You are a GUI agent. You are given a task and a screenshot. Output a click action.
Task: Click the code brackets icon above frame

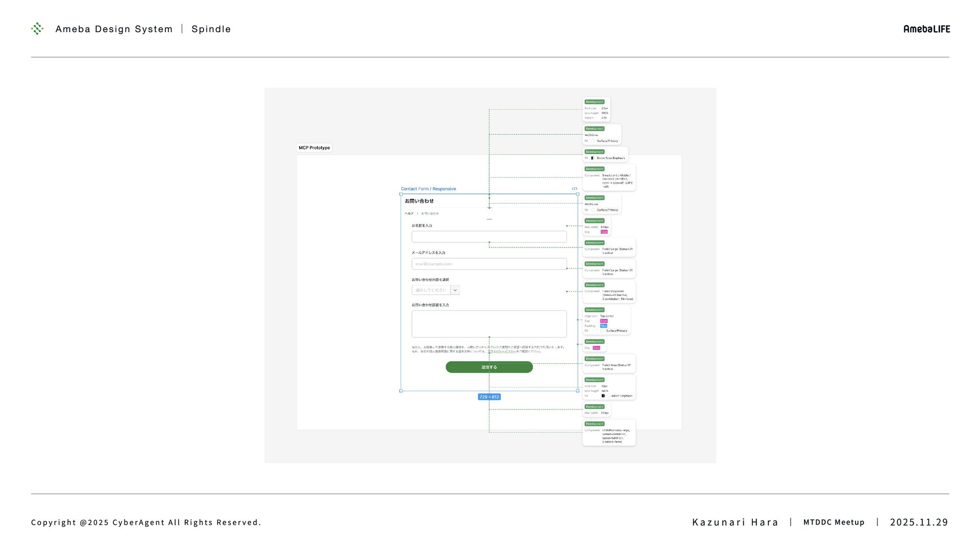[574, 189]
